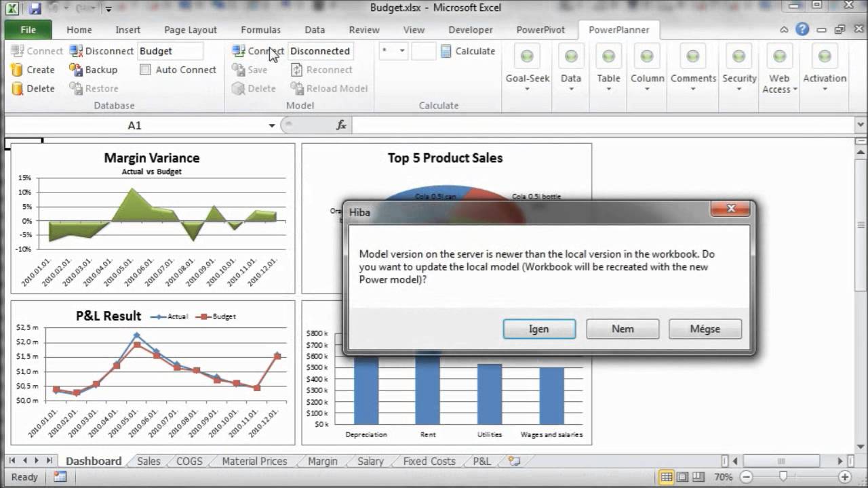This screenshot has height=488, width=868.
Task: Click the macro recording status bar icon
Action: [60, 477]
